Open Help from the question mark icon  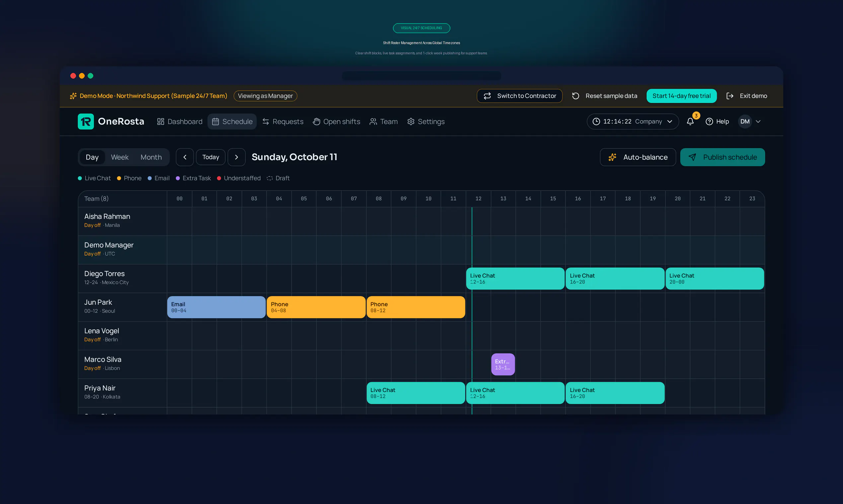(709, 121)
